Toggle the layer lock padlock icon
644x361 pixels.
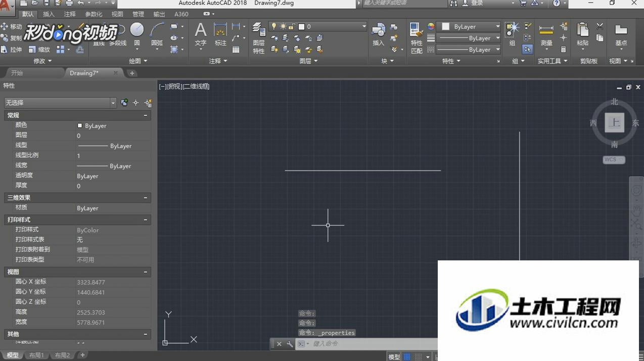click(x=292, y=26)
